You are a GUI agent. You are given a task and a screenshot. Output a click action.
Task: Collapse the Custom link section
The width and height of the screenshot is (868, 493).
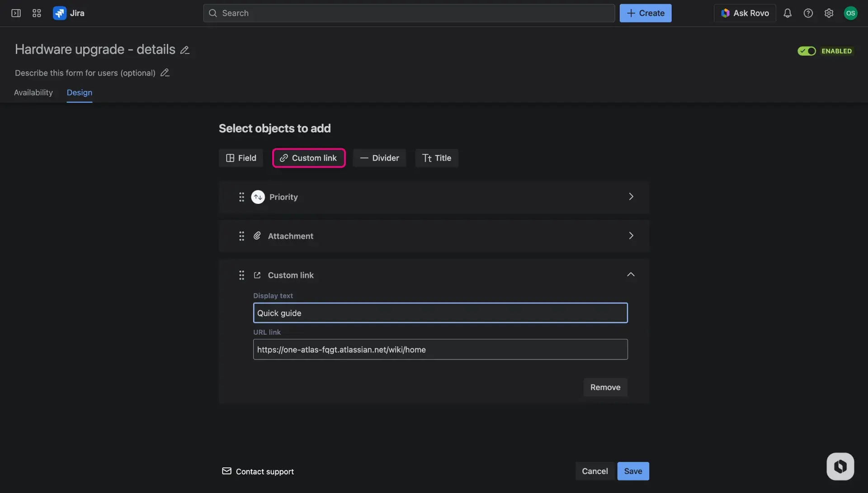631,274
